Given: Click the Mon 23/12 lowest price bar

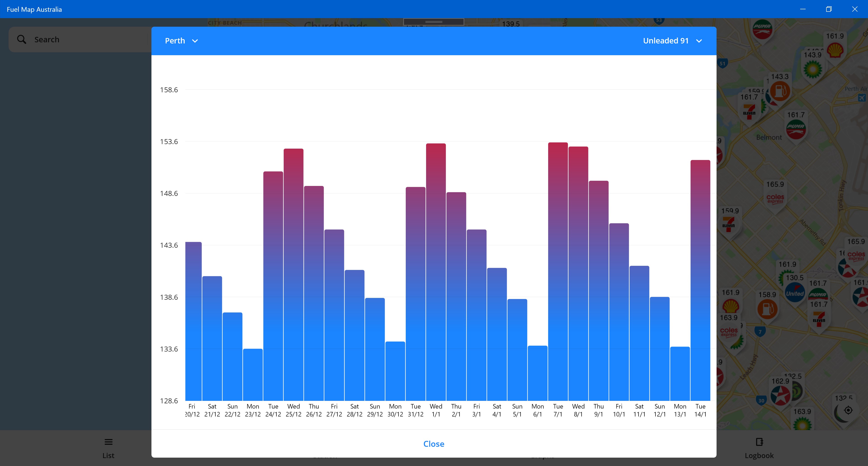Looking at the screenshot, I should pyautogui.click(x=253, y=374).
